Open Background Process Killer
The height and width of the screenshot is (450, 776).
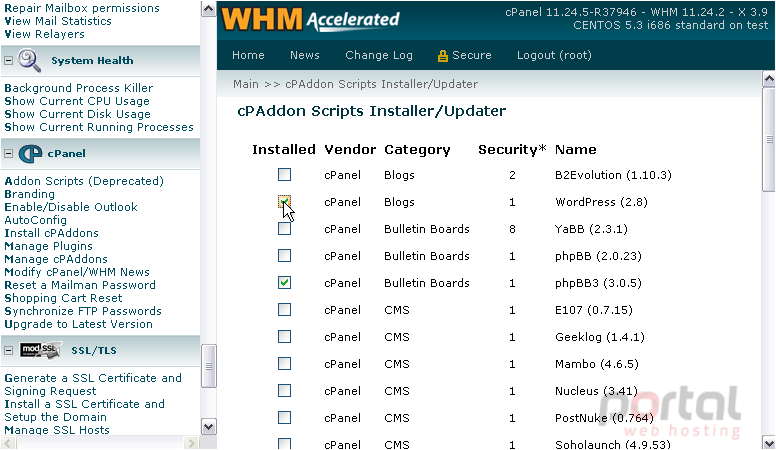click(x=79, y=88)
